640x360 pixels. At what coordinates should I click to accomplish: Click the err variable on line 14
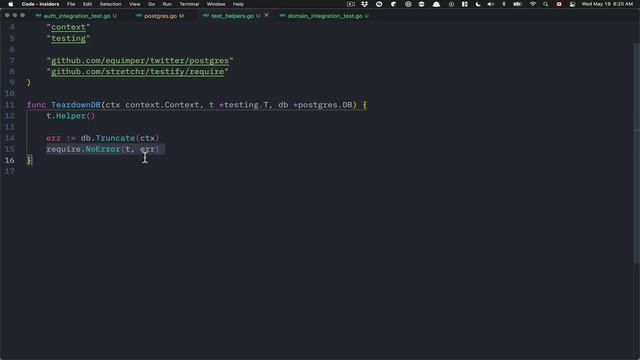pyautogui.click(x=53, y=138)
